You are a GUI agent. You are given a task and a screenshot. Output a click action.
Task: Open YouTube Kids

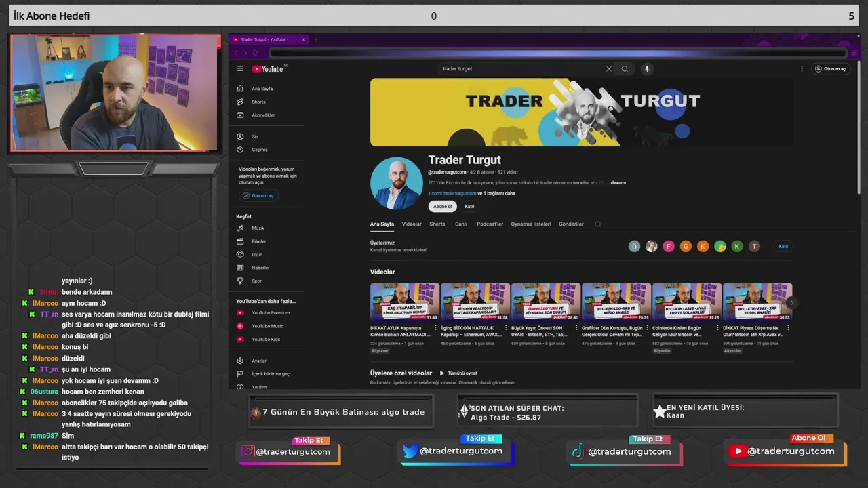click(x=266, y=339)
